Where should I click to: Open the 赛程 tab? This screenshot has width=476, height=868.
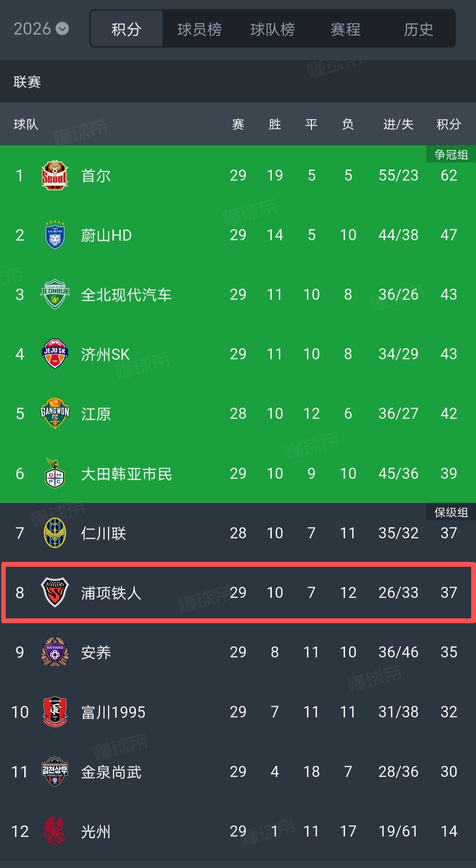tap(345, 29)
